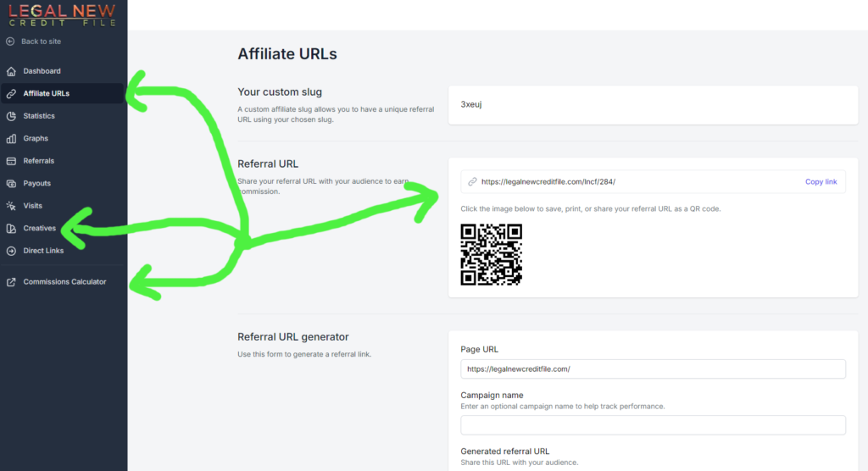Click the Dashboard home icon
Image resolution: width=868 pixels, height=471 pixels.
(11, 71)
